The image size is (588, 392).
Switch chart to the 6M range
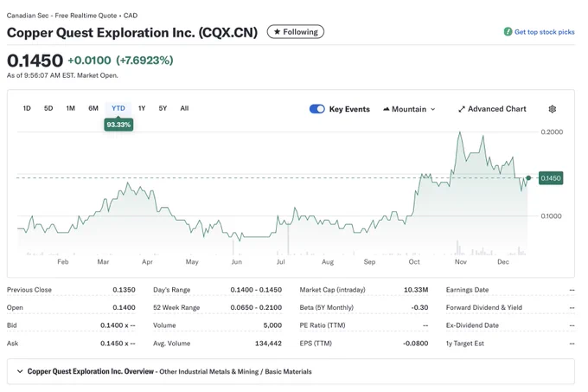tap(93, 108)
